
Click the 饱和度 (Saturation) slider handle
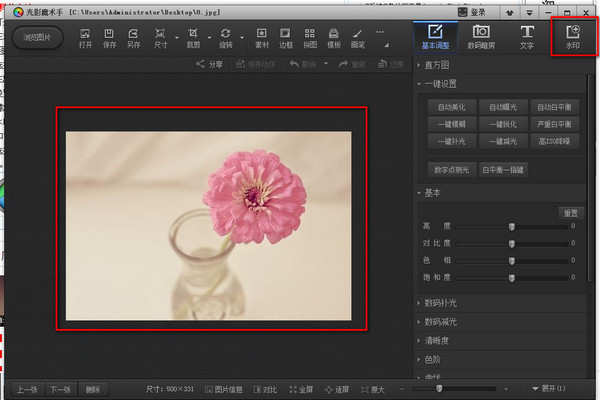point(512,277)
